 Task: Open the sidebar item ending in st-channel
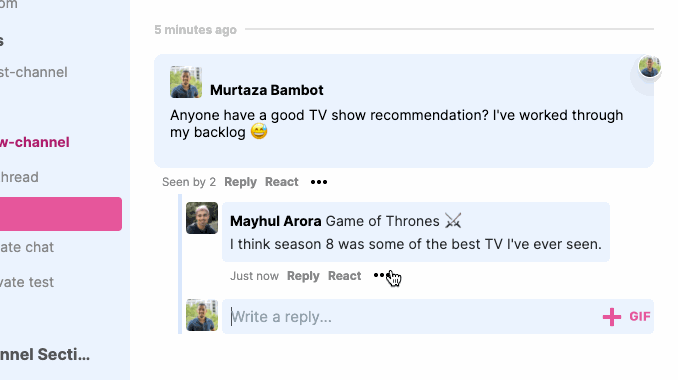click(x=34, y=72)
